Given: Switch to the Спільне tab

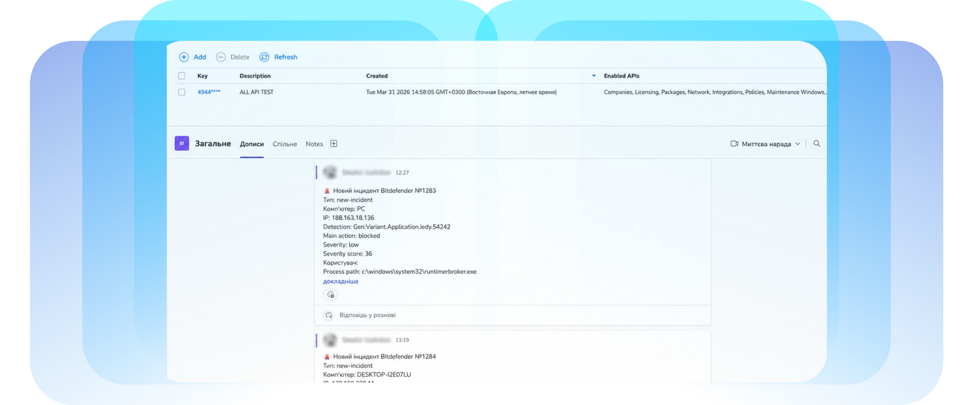Looking at the screenshot, I should (285, 144).
